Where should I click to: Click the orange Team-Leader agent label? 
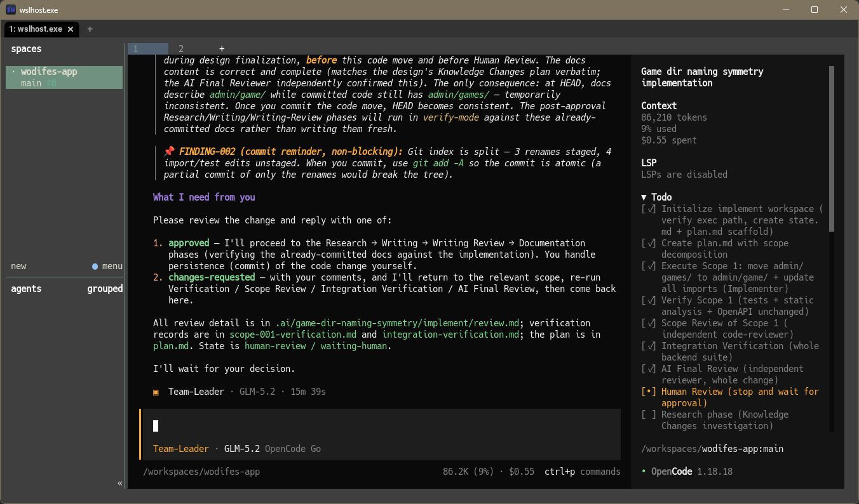[181, 449]
